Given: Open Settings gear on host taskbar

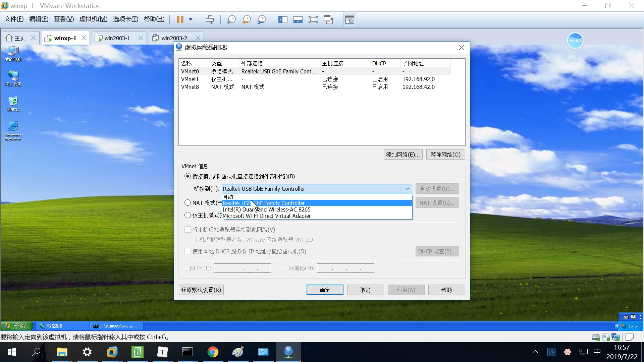Looking at the screenshot, I should (x=87, y=352).
